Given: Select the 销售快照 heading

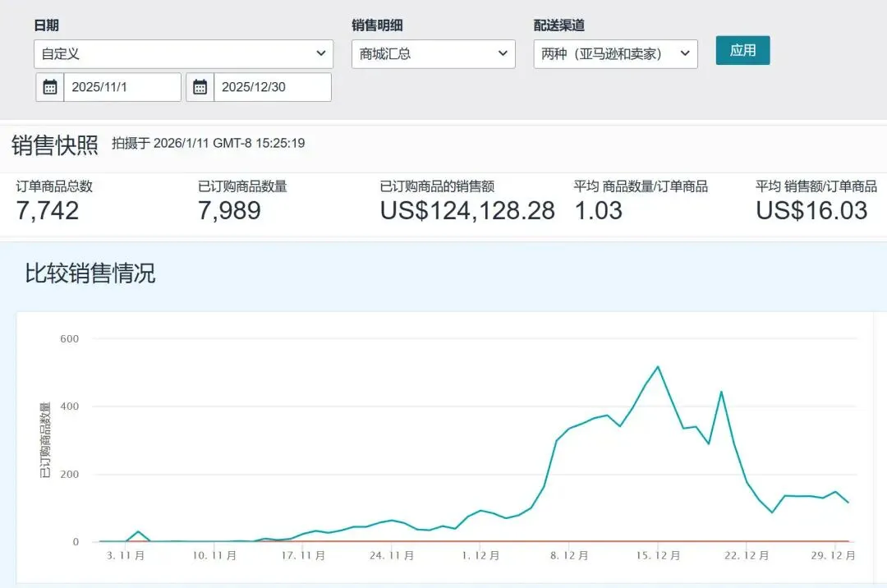Looking at the screenshot, I should (x=55, y=145).
